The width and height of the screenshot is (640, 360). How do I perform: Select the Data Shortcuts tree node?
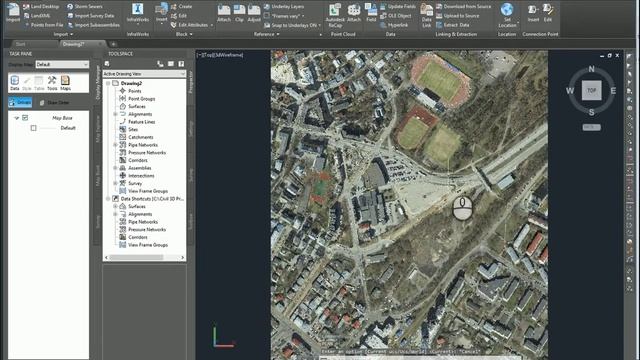point(152,199)
